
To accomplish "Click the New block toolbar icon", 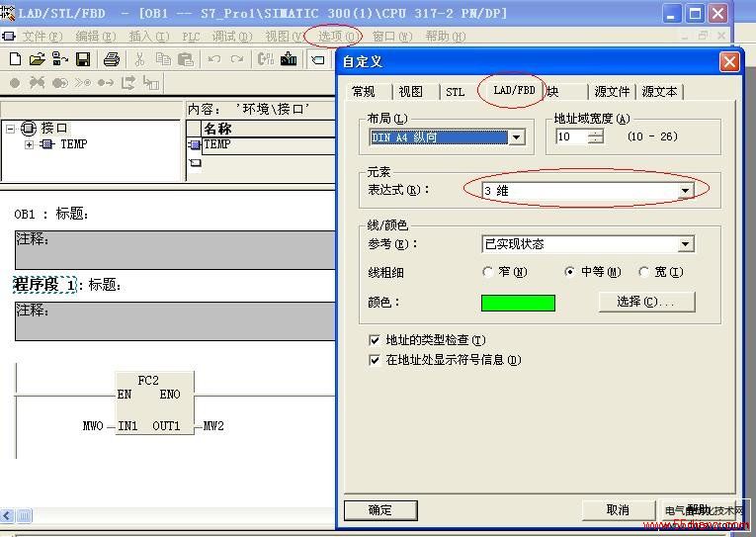I will point(15,59).
